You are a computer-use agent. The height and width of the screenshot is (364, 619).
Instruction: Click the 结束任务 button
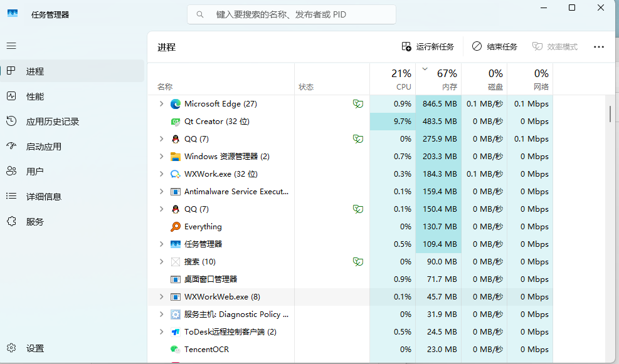[x=495, y=47]
